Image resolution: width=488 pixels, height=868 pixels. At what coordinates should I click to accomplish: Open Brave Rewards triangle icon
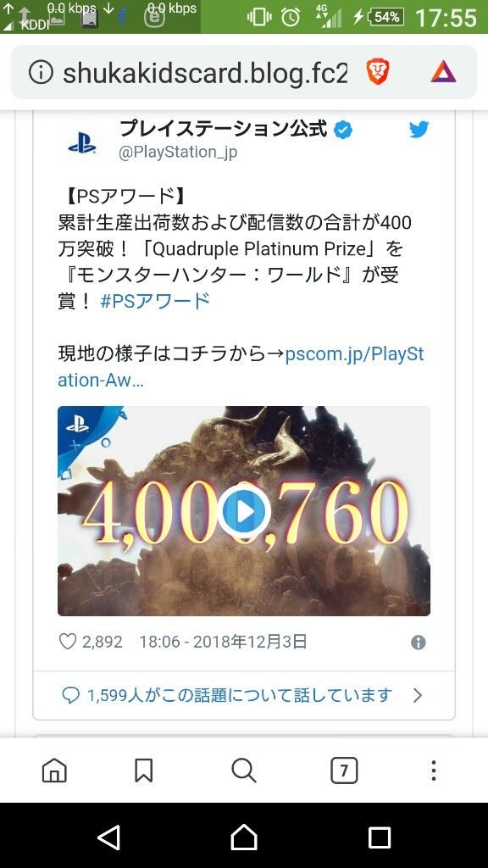click(443, 73)
